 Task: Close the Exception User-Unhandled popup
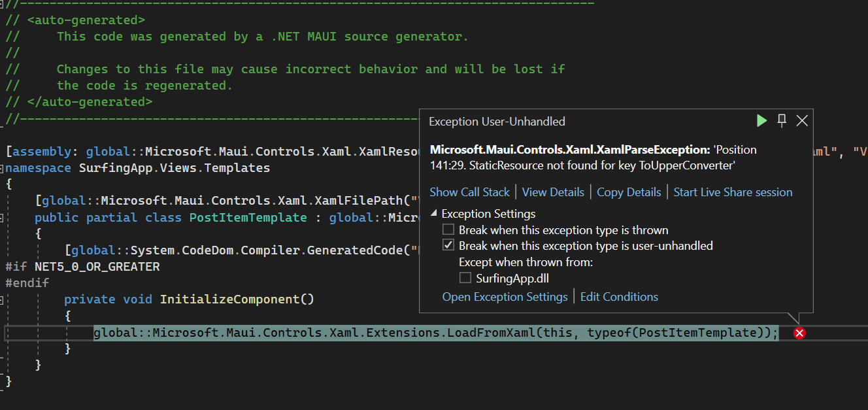pos(803,120)
